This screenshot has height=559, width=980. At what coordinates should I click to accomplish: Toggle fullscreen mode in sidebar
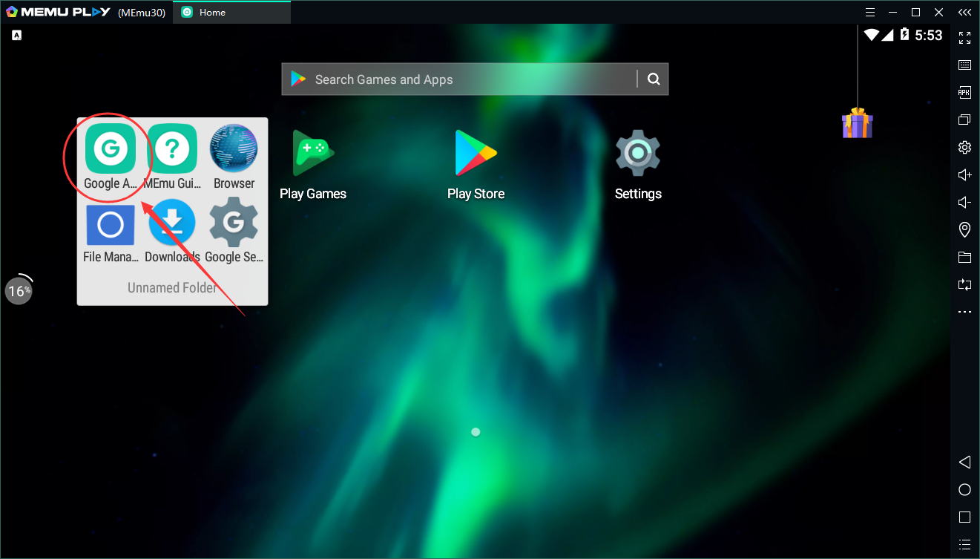(964, 38)
